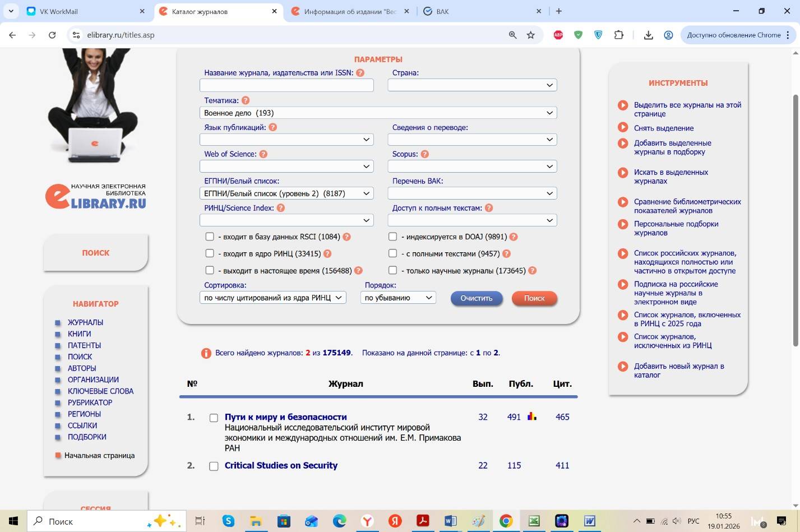Expand the Тематика dropdown showing Военное дело

[x=378, y=113]
